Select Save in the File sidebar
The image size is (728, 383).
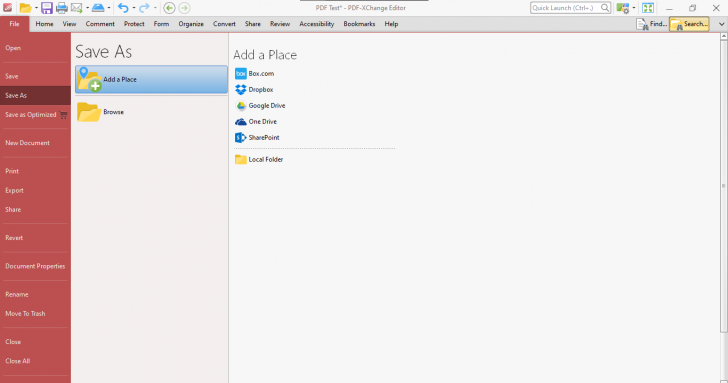point(35,76)
